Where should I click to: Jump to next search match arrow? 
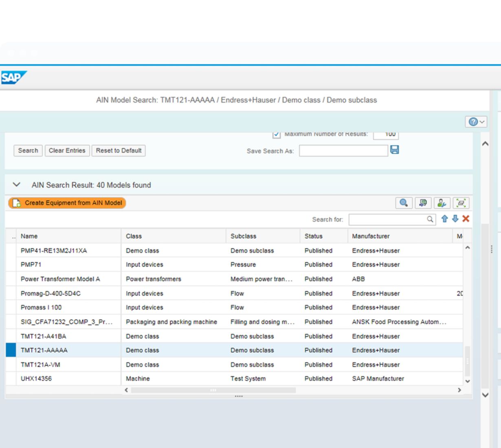point(455,219)
